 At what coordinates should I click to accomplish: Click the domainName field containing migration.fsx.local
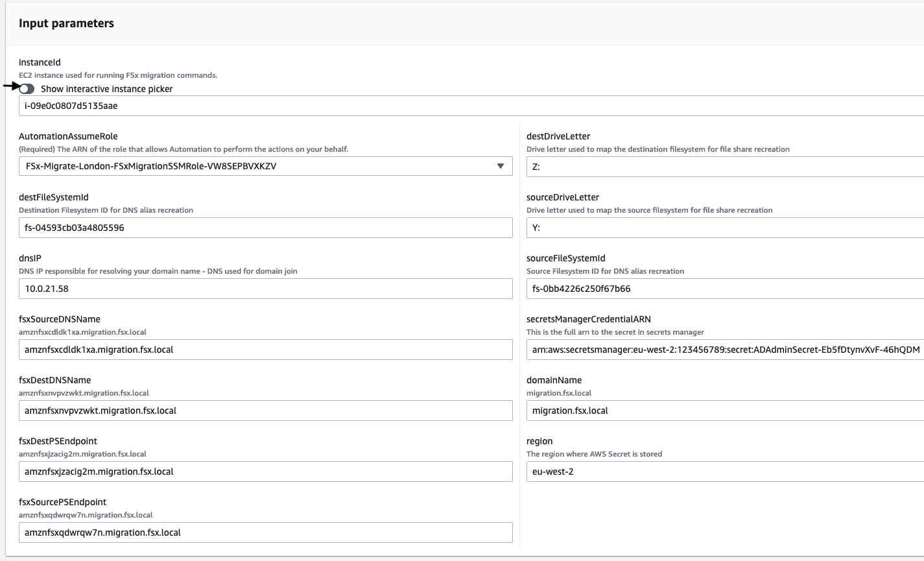click(x=713, y=411)
